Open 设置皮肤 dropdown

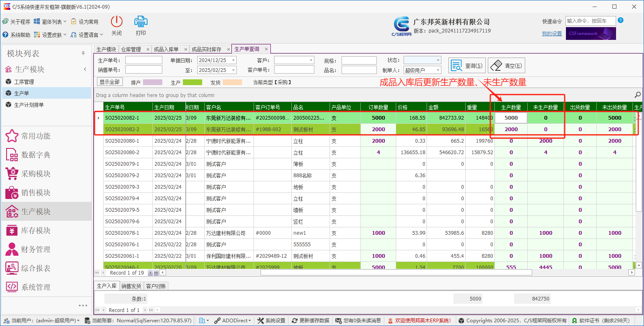coord(50,35)
